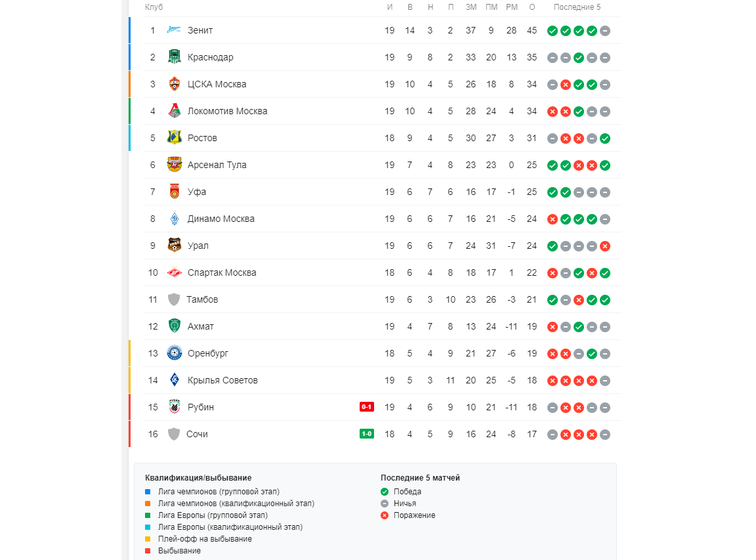Sort by the О points column header
The image size is (756, 560).
point(532,7)
